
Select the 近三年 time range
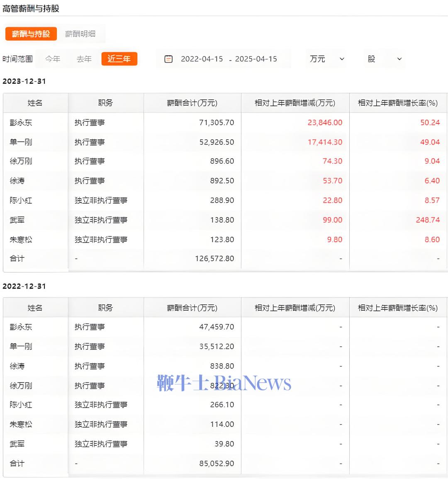(119, 58)
